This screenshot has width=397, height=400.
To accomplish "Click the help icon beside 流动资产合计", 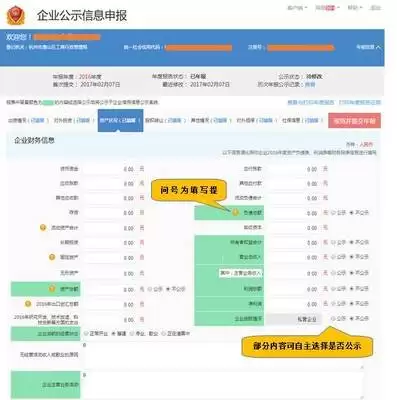I will (x=43, y=228).
